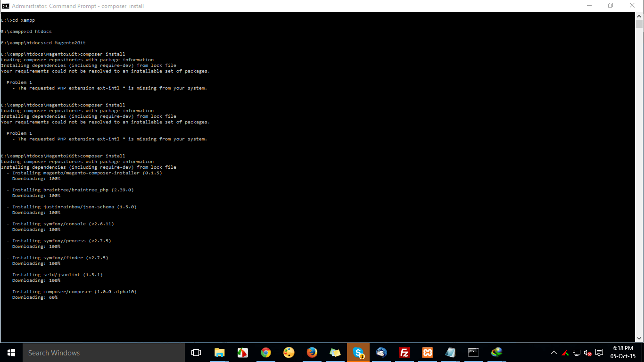The image size is (644, 362).
Task: Open FileZilla from the taskbar
Action: [405, 353]
